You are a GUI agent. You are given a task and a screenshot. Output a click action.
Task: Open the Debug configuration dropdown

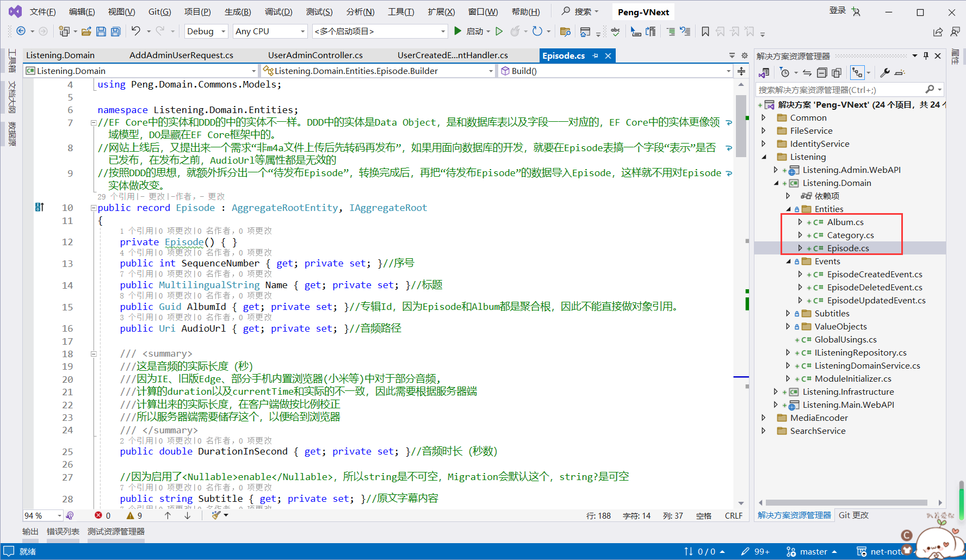click(206, 32)
